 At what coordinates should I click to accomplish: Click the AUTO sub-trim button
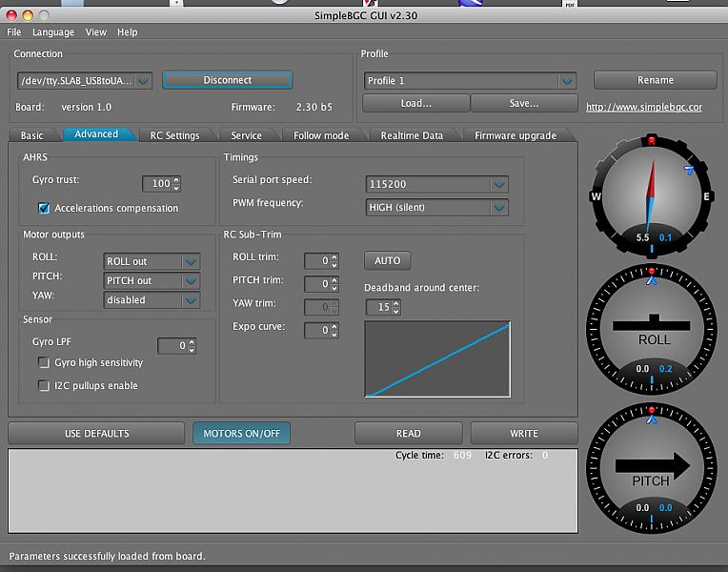(388, 260)
